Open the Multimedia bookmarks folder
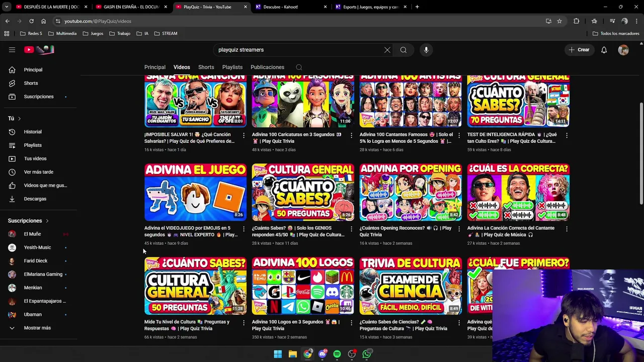The width and height of the screenshot is (644, 362). point(62,34)
